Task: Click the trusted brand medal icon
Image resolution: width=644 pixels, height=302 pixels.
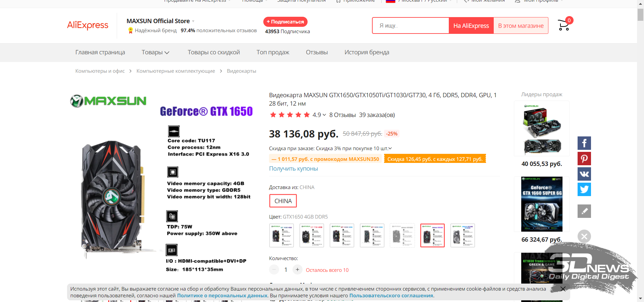Action: pyautogui.click(x=130, y=31)
